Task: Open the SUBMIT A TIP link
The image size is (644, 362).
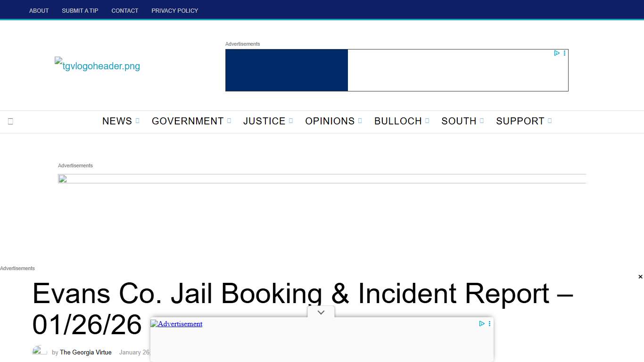Action: tap(80, 10)
